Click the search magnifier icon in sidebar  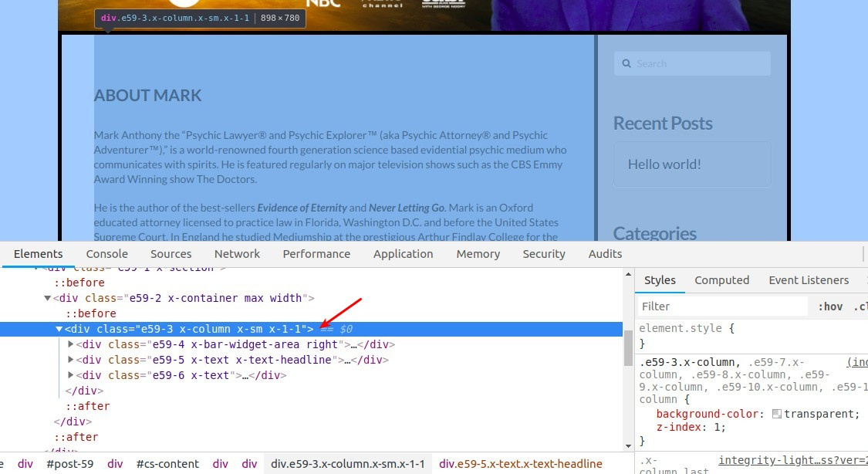[x=626, y=63]
